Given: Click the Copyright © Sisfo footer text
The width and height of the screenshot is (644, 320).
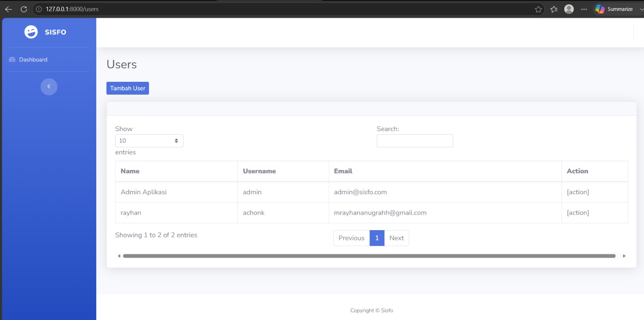Looking at the screenshot, I should [x=372, y=310].
